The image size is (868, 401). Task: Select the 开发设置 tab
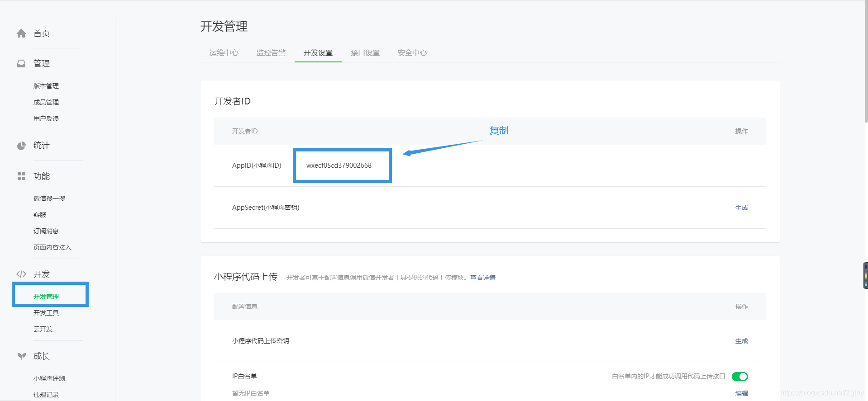(318, 53)
